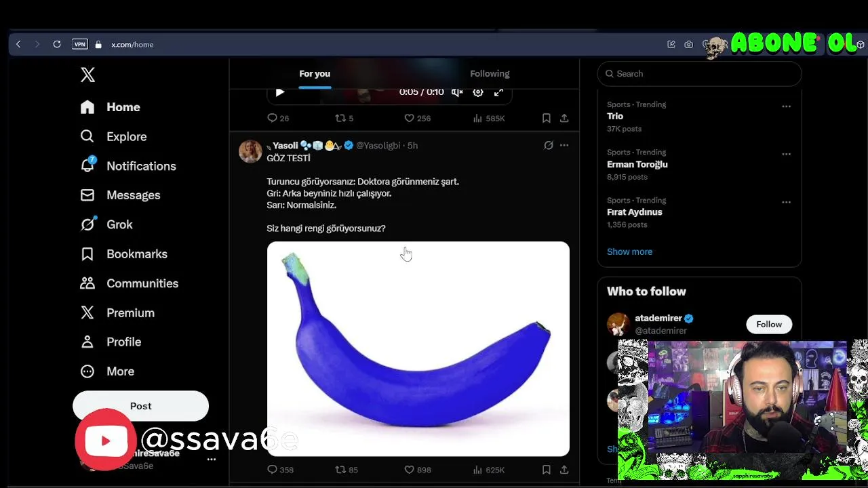868x488 pixels.
Task: Open more options for Trio trend
Action: click(x=786, y=106)
